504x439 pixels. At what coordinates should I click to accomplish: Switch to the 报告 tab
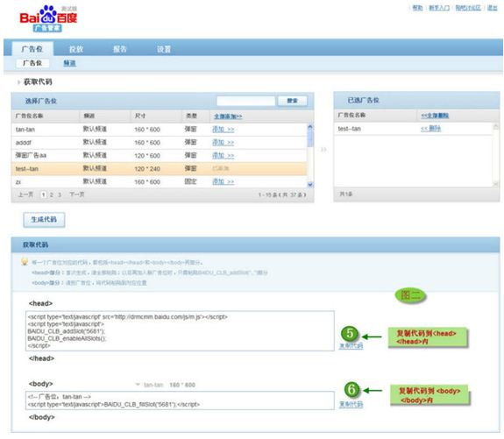(x=120, y=49)
